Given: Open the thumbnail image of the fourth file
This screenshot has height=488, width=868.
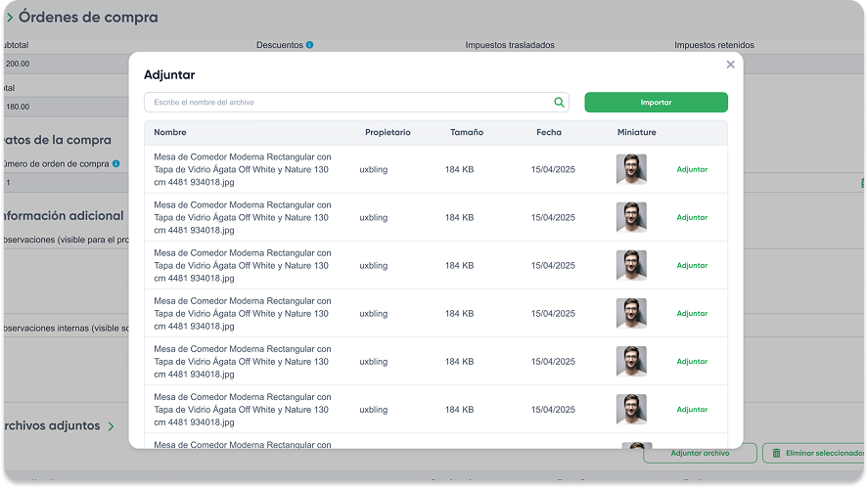Looking at the screenshot, I should (631, 313).
